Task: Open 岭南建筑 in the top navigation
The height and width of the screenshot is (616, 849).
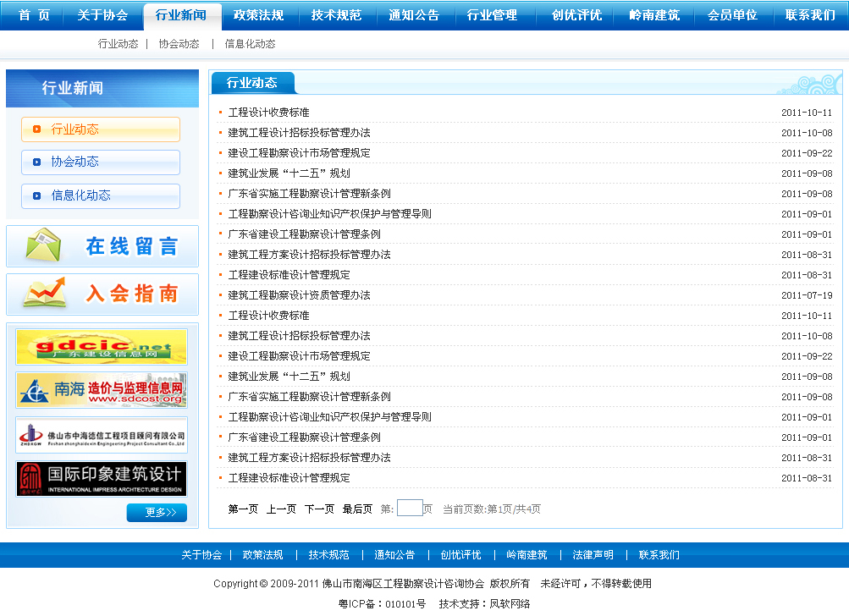Action: point(654,15)
